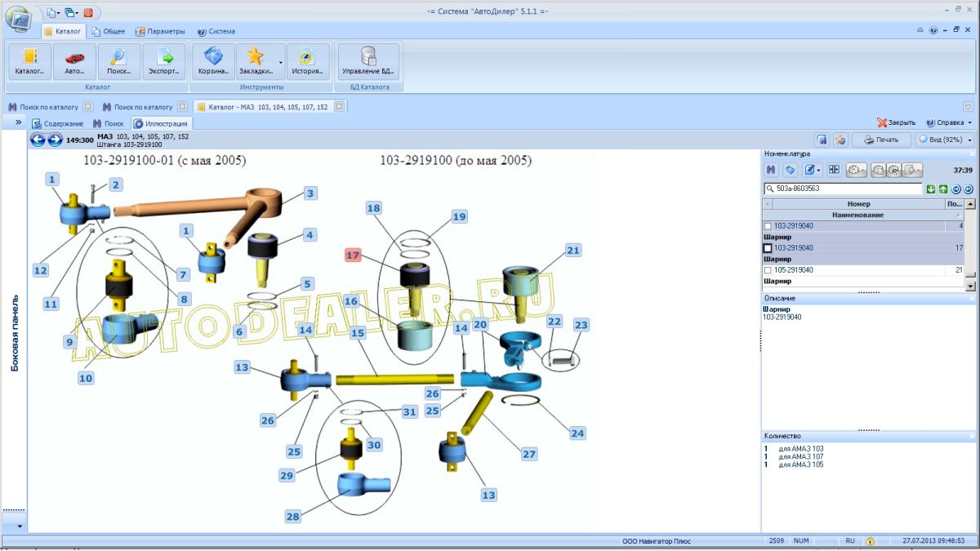The image size is (980, 551).
Task: Click the lock icon in status bar
Action: 871,541
